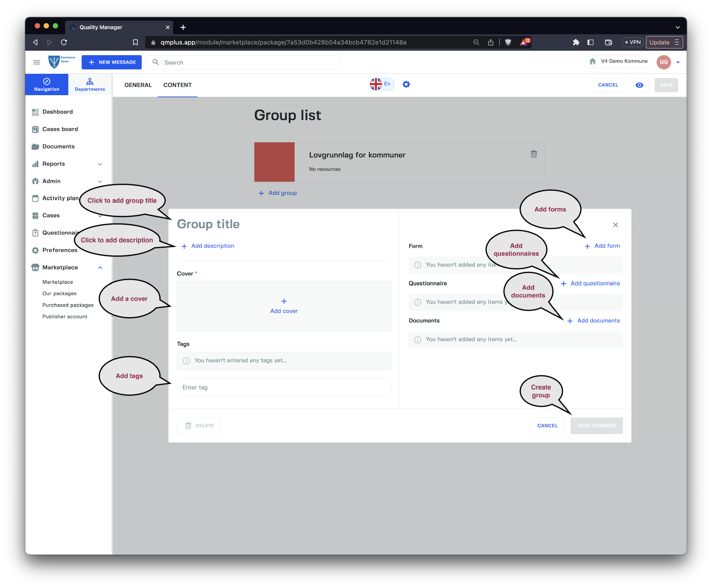Collapse the Marketplace section chevron
Viewport: 712px width, 588px height.
(x=100, y=268)
